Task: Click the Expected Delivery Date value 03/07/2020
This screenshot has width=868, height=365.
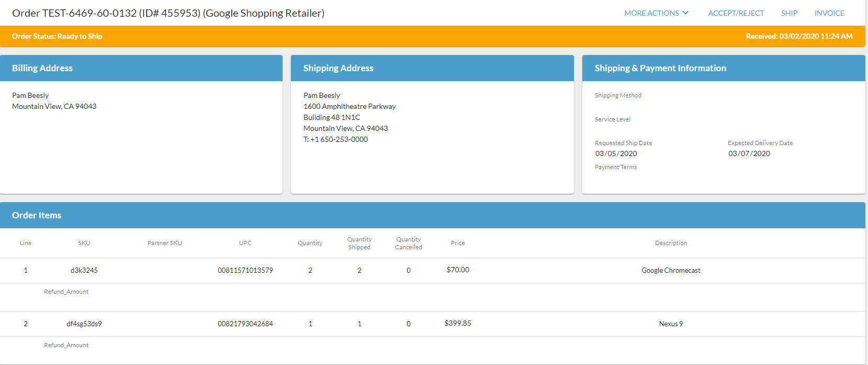Action: (x=749, y=153)
